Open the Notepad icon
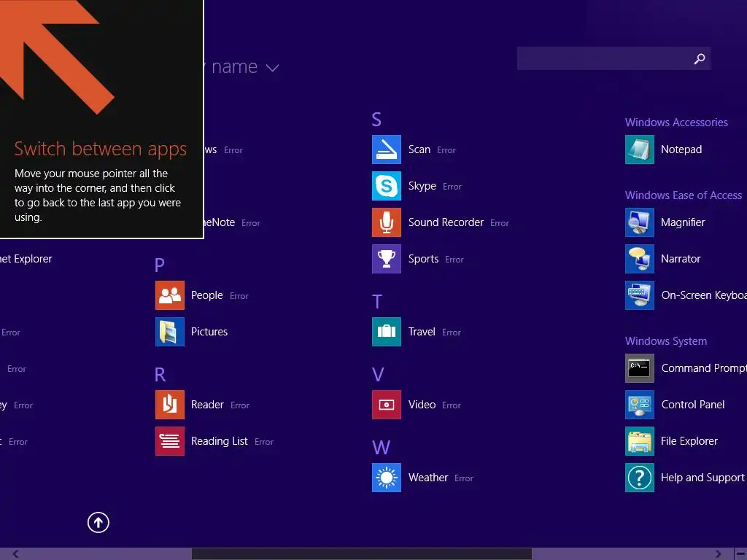 tap(639, 149)
